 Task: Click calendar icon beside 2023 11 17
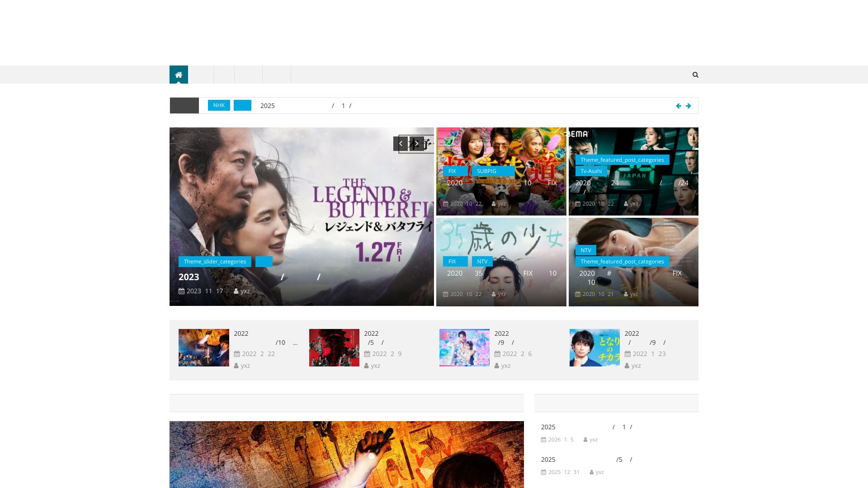pyautogui.click(x=181, y=291)
